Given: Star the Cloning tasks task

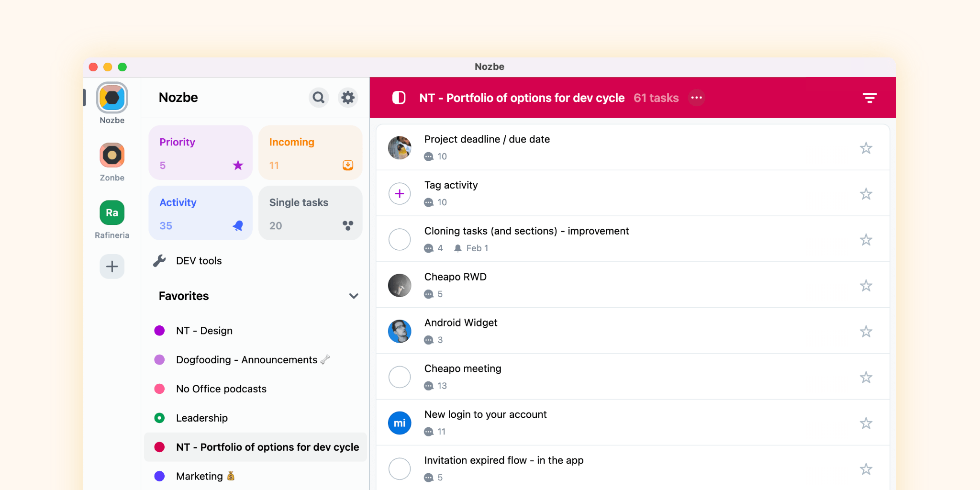Looking at the screenshot, I should [x=866, y=240].
